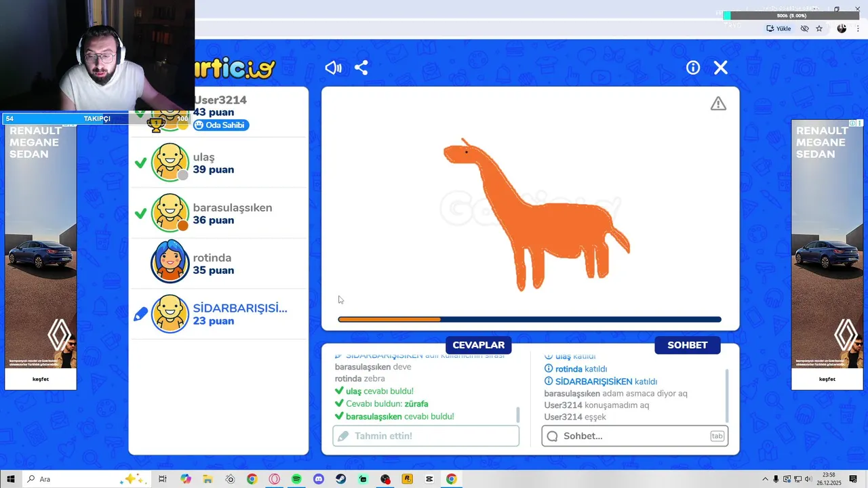Open barasulaşsiken player avatar
The height and width of the screenshot is (488, 868).
point(170,213)
